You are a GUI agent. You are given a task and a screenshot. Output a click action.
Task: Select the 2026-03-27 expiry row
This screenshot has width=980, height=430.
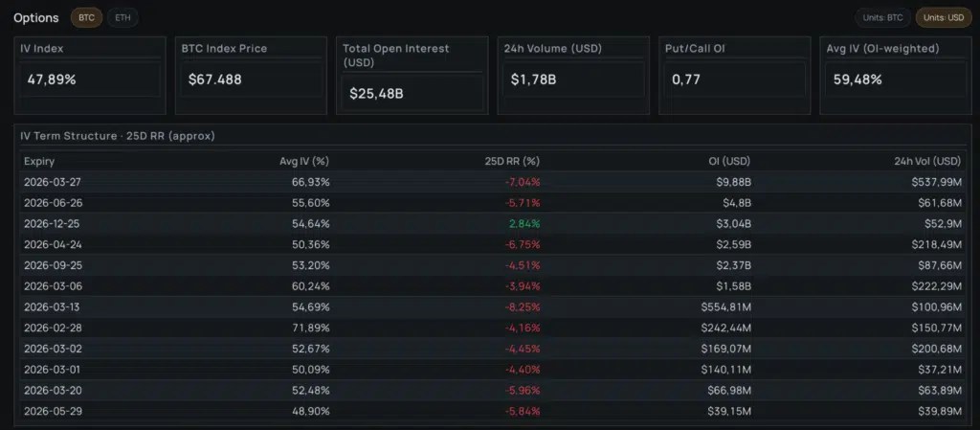pyautogui.click(x=493, y=182)
